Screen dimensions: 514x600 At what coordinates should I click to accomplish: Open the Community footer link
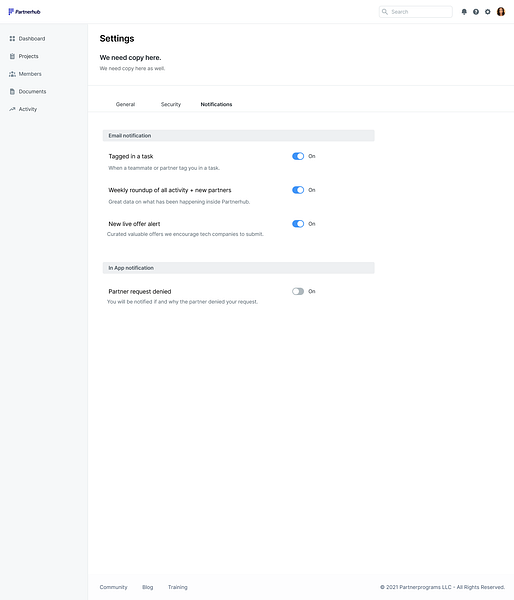(x=113, y=587)
